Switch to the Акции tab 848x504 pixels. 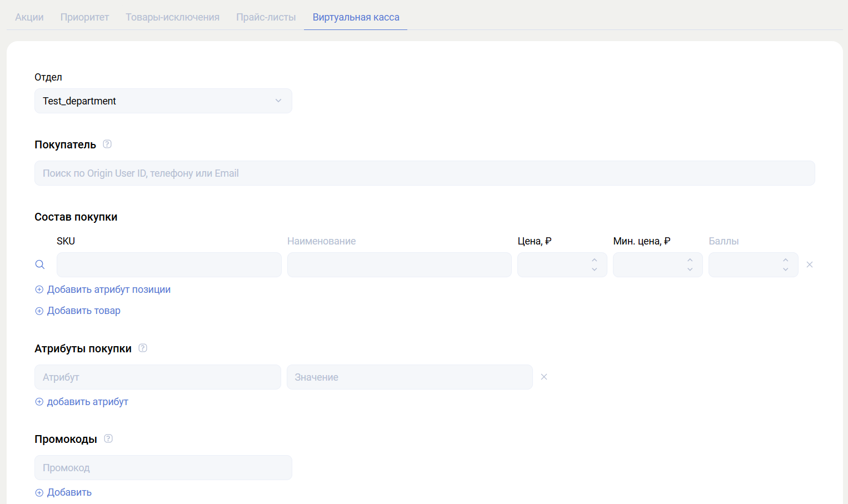(x=29, y=17)
